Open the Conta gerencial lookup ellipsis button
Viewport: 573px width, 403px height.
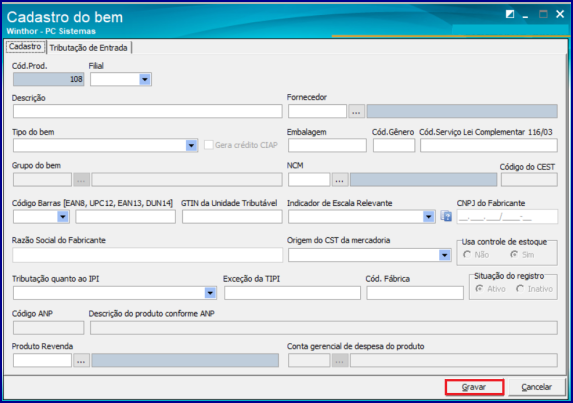(339, 361)
